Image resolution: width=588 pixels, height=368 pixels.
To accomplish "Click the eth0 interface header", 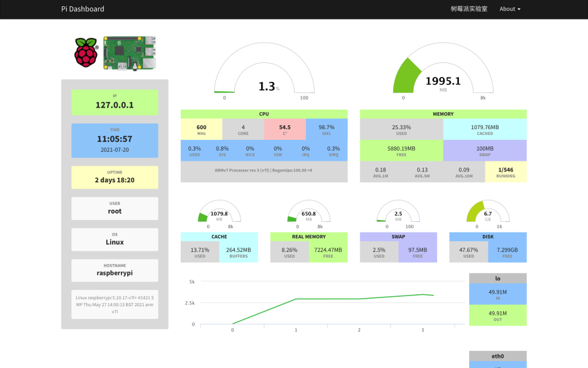I will [x=497, y=357].
